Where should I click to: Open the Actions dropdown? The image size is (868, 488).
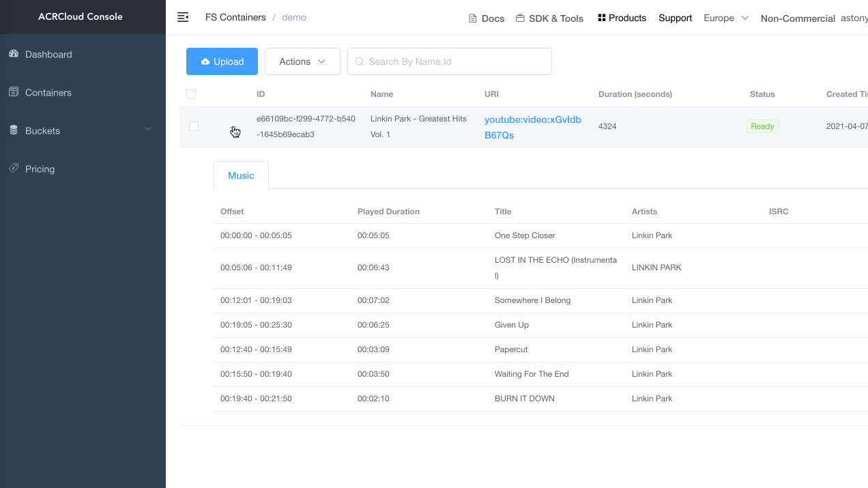302,61
